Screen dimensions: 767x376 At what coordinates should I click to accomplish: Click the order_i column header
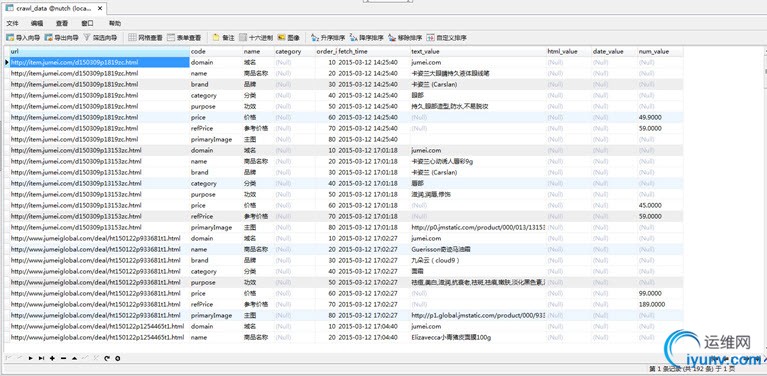pyautogui.click(x=326, y=51)
